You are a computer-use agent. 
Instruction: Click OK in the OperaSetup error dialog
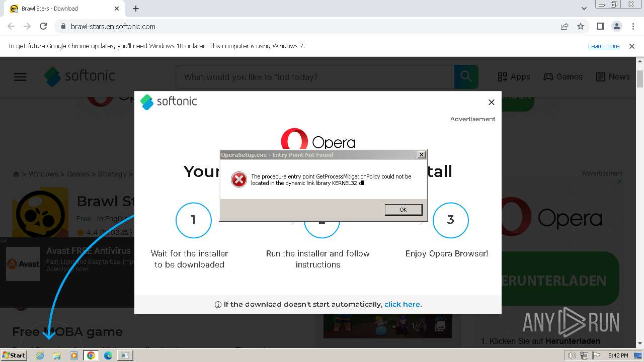[x=403, y=210]
